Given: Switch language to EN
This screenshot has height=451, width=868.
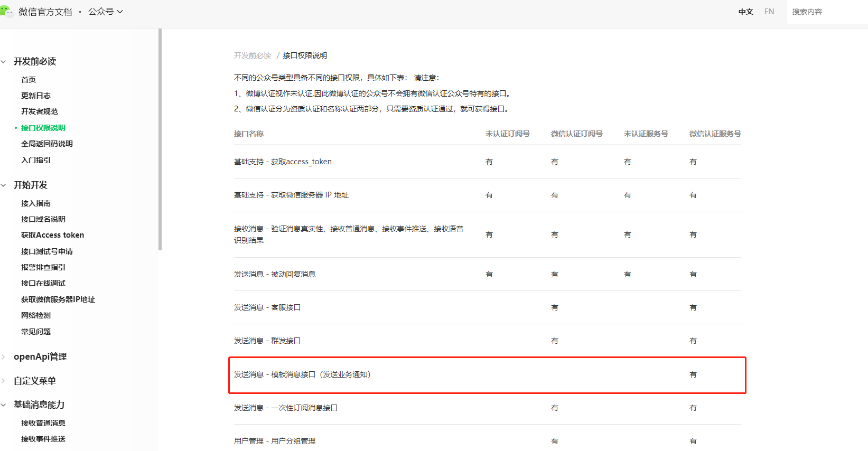Looking at the screenshot, I should pos(769,12).
